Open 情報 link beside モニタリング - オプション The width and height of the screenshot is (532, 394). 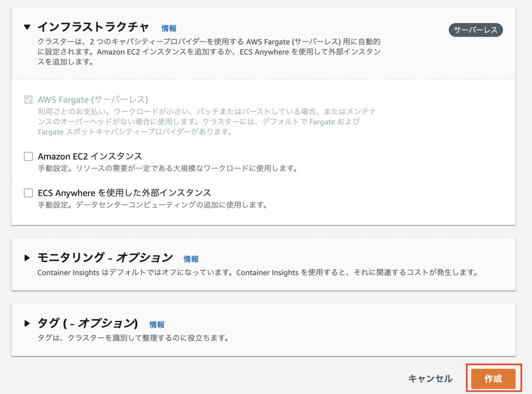point(191,259)
